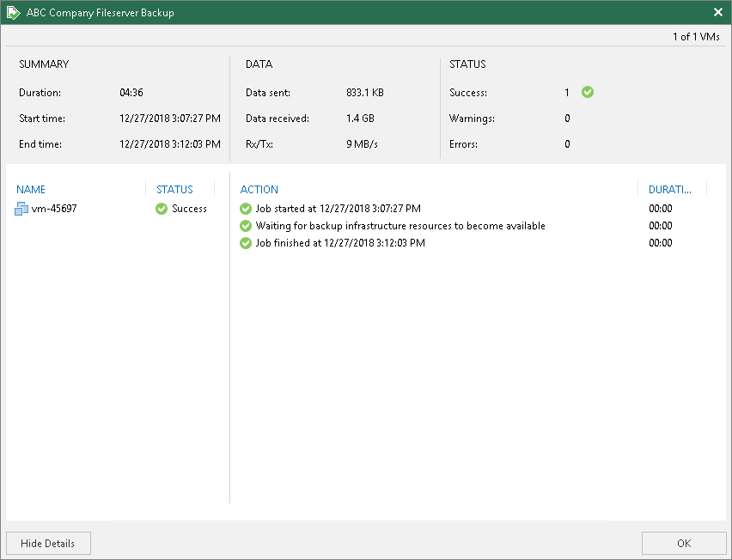Click the Hide Details button

(x=48, y=543)
